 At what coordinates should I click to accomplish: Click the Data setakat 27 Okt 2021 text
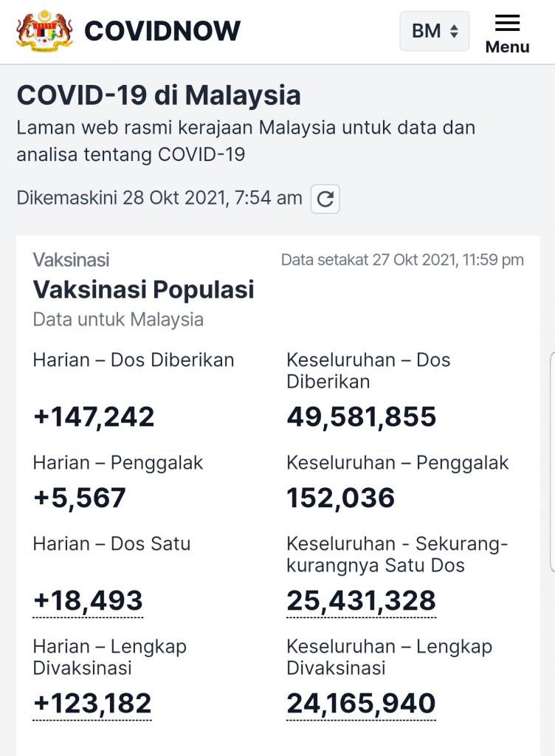pyautogui.click(x=402, y=260)
